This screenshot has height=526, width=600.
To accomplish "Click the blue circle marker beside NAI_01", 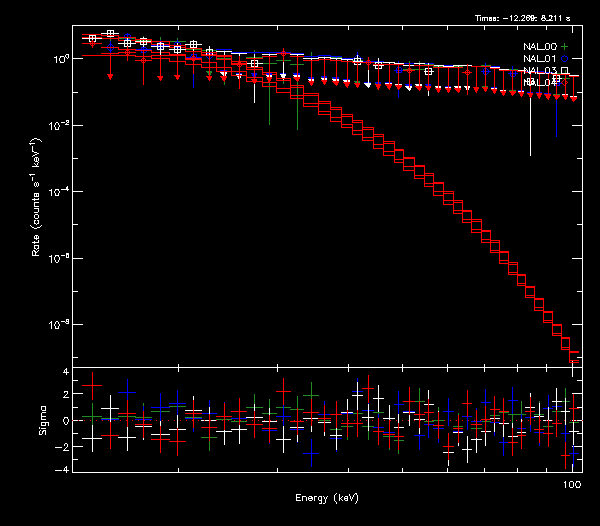I will point(565,59).
